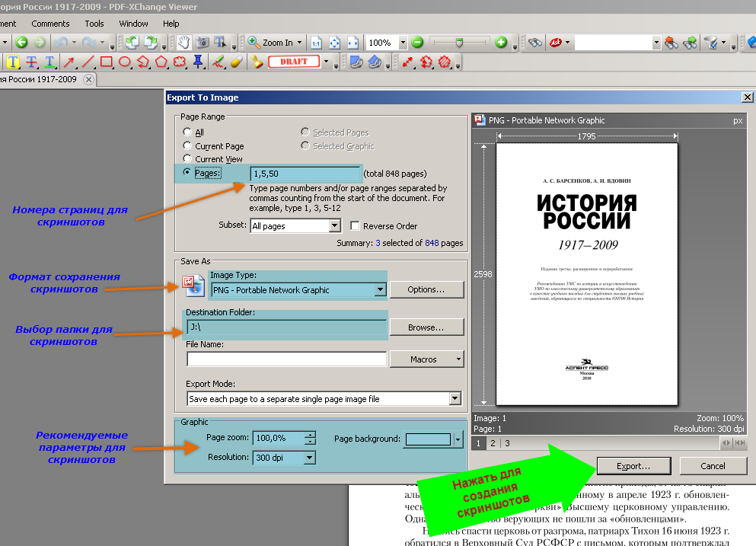The image size is (756, 546).
Task: Open the Page background color dropdown arrow
Action: point(458,439)
